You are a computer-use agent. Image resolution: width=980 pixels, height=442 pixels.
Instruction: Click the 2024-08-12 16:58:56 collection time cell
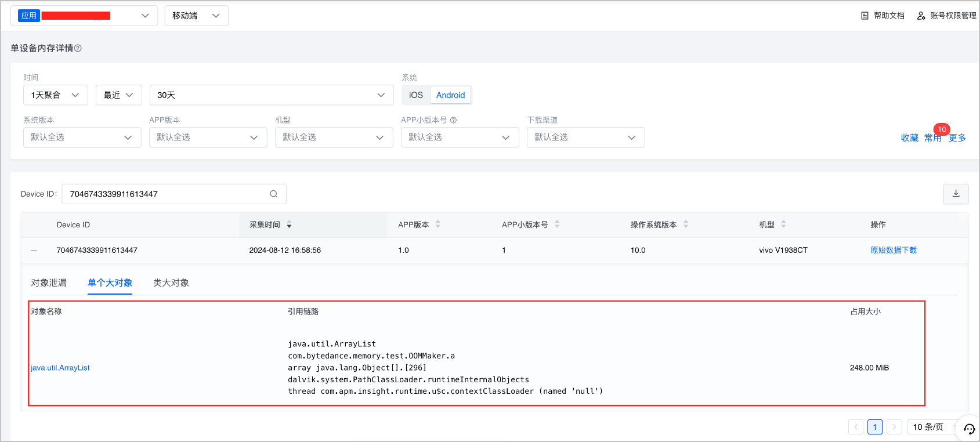coord(285,250)
